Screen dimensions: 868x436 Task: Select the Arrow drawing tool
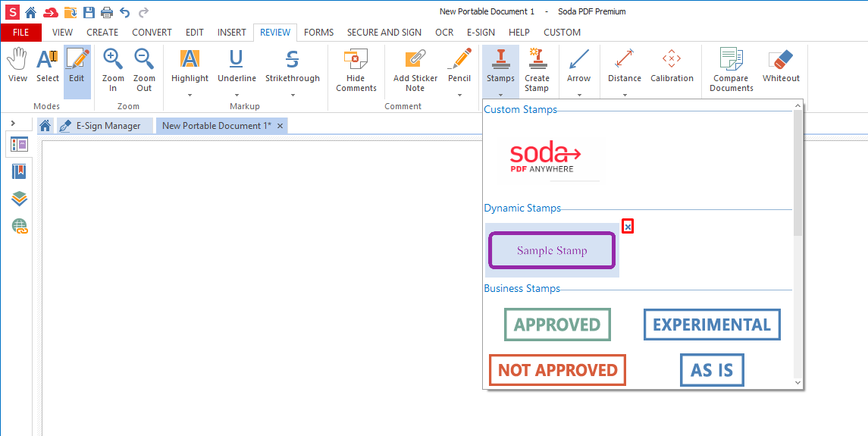[x=578, y=66]
